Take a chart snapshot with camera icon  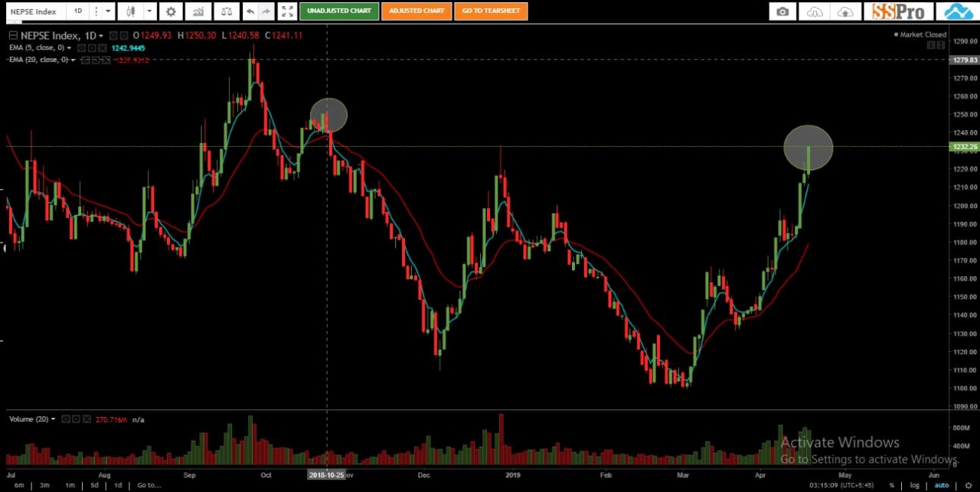(782, 11)
